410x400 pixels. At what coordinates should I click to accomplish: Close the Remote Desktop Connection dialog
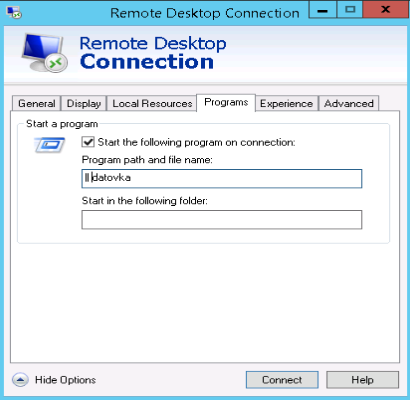point(386,9)
